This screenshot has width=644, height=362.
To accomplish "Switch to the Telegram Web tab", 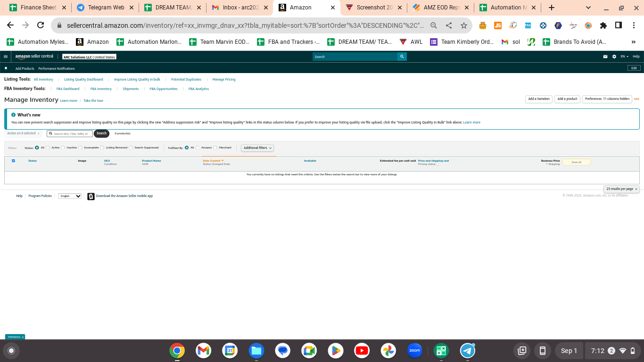I will coord(105,8).
